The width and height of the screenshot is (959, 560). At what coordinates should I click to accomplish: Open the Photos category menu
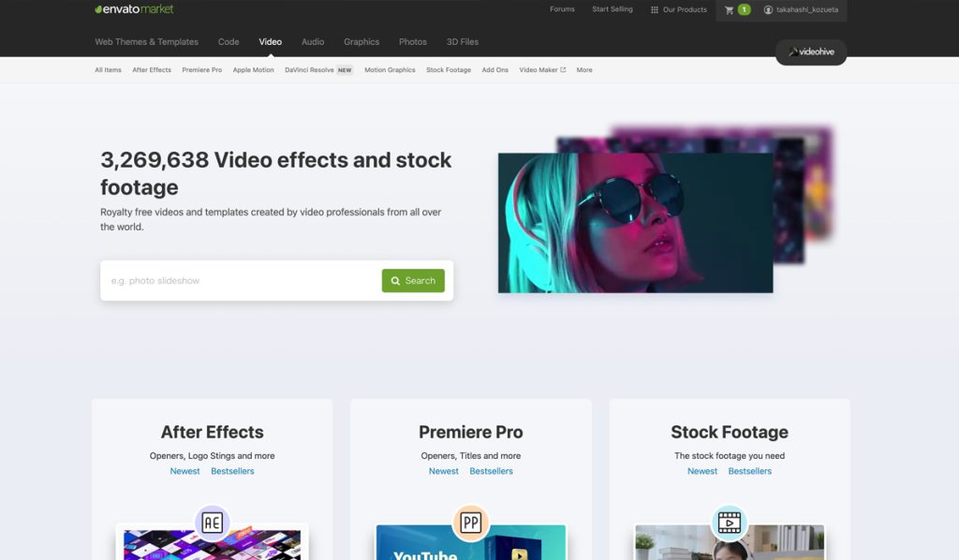(413, 41)
